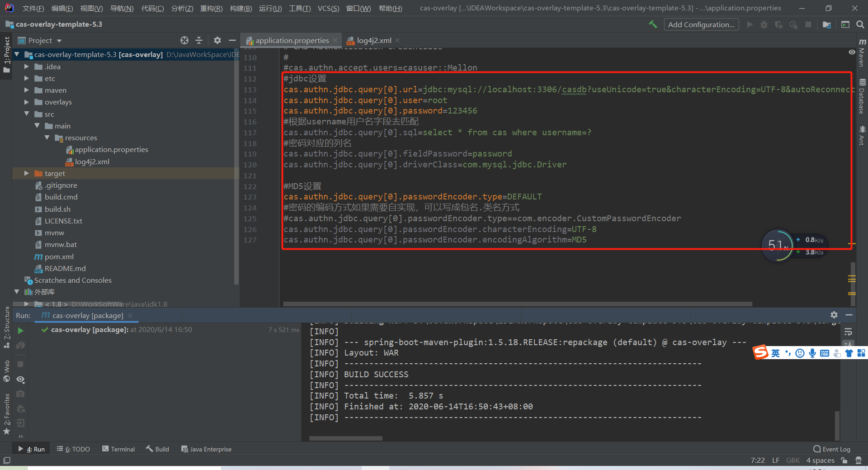Click the Run console vertical scrollbar
This screenshot has height=470, width=868.
click(837, 425)
